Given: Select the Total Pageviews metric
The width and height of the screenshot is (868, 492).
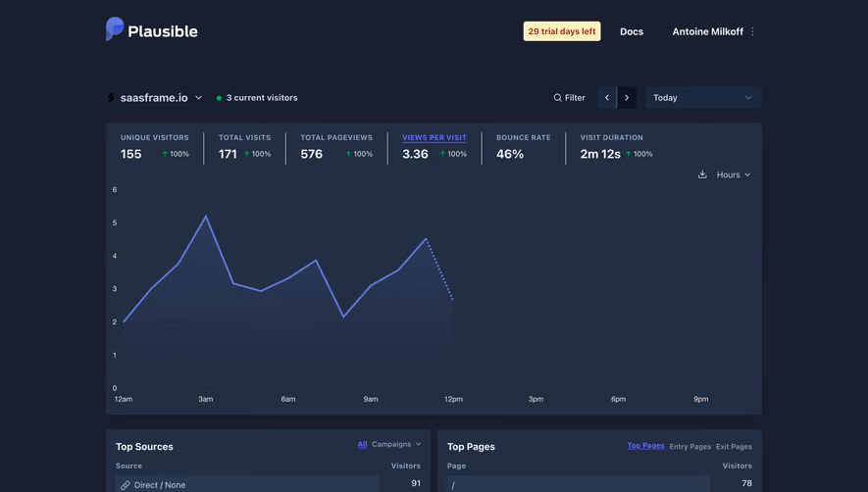Looking at the screenshot, I should [336, 148].
